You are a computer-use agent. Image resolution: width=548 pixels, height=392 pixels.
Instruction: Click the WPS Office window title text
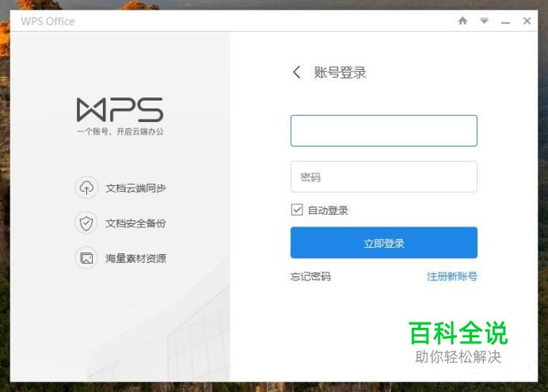click(48, 21)
